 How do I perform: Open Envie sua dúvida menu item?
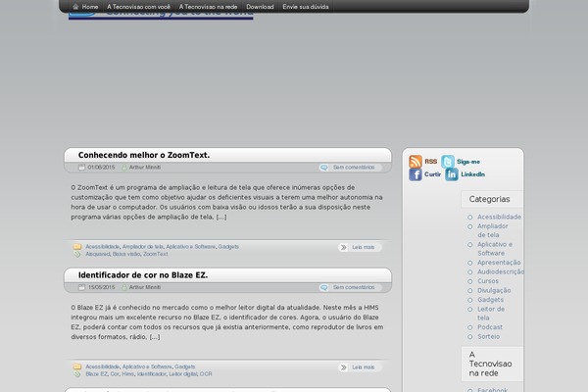pyautogui.click(x=306, y=7)
